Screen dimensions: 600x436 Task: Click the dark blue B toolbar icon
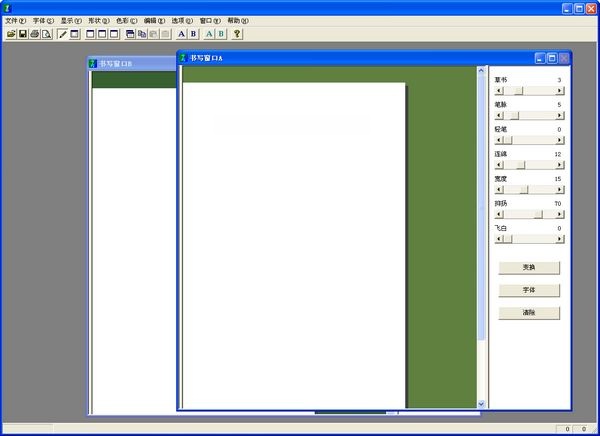click(x=193, y=34)
